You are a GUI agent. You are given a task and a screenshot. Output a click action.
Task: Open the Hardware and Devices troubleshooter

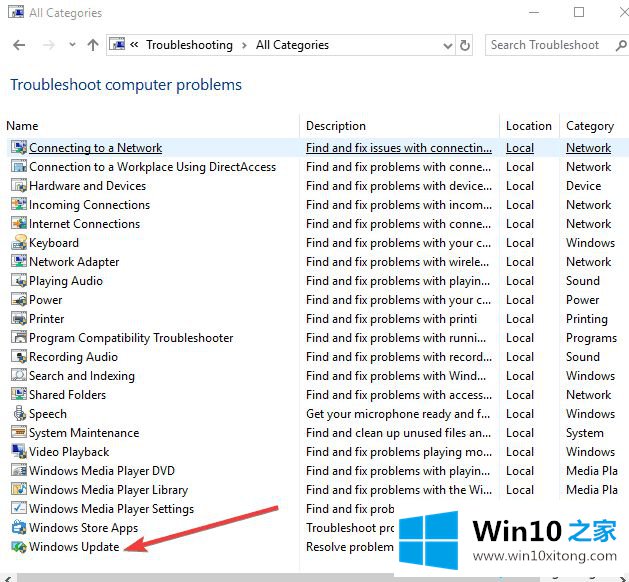click(87, 186)
